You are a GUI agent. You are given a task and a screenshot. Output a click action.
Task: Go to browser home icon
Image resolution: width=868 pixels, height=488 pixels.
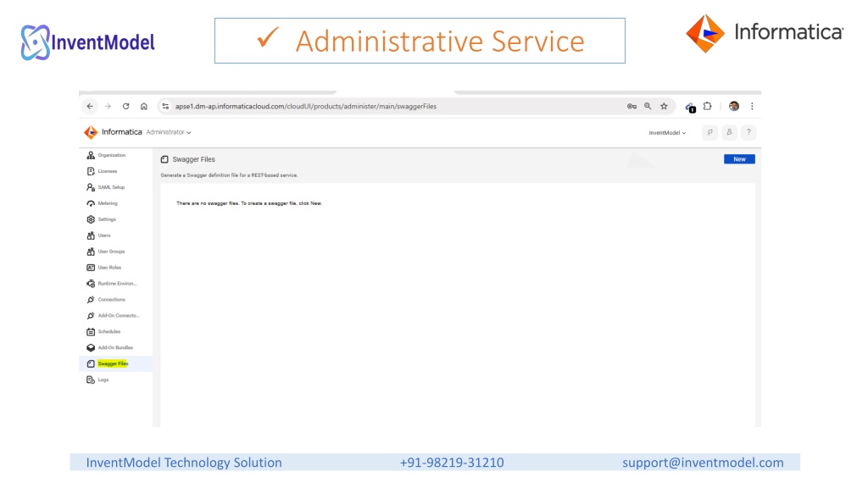144,106
